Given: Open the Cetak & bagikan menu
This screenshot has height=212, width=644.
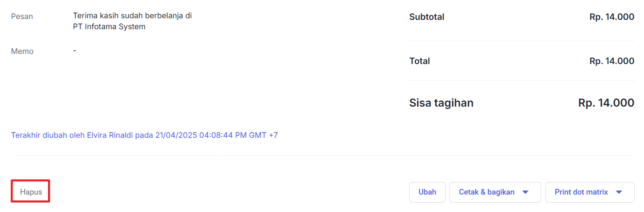Looking at the screenshot, I should pos(486,192).
